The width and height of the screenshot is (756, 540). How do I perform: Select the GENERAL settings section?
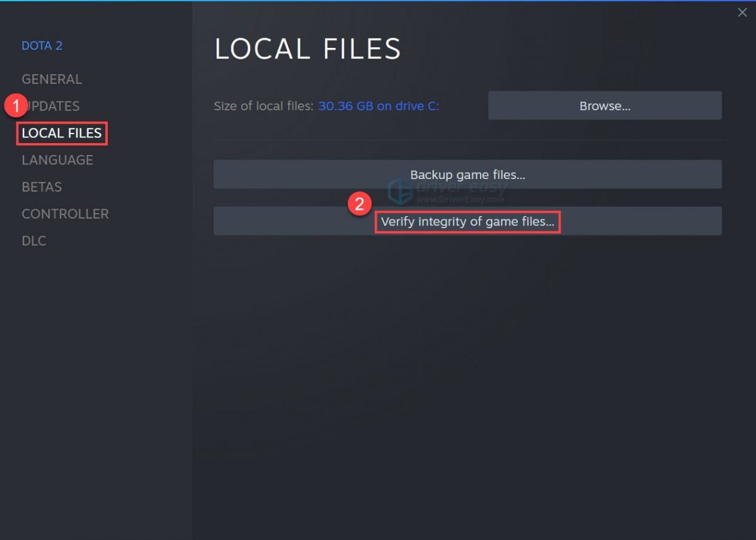pyautogui.click(x=52, y=79)
